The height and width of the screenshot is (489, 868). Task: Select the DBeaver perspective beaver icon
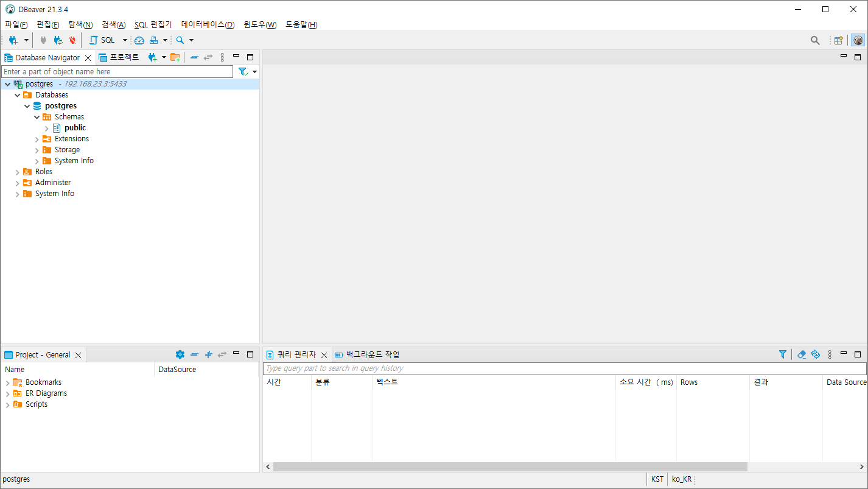pyautogui.click(x=858, y=40)
